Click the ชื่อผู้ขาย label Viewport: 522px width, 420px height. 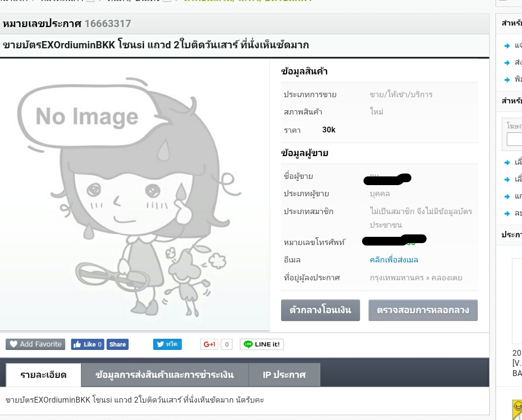[x=298, y=176]
